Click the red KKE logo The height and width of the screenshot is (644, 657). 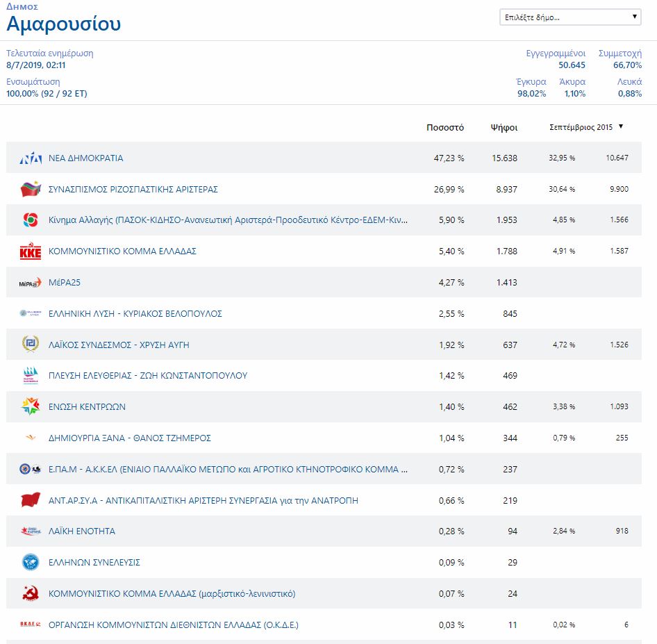31,251
